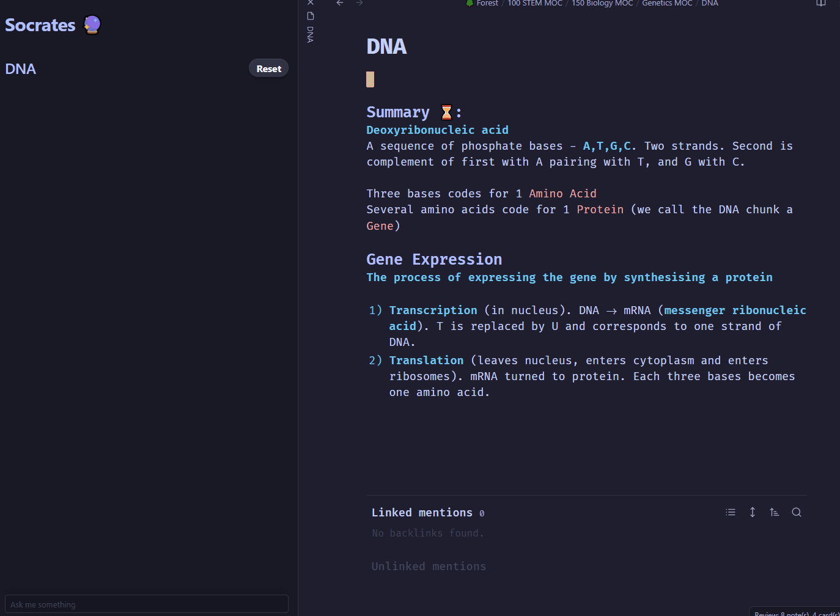Image resolution: width=840 pixels, height=616 pixels.
Task: Go to Genetics MOC in breadcrumbs
Action: 667,3
